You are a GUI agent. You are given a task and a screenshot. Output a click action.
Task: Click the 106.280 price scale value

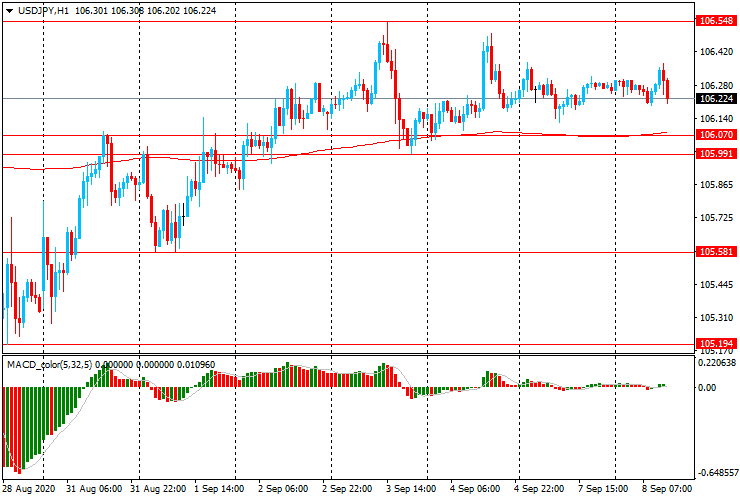tap(716, 85)
